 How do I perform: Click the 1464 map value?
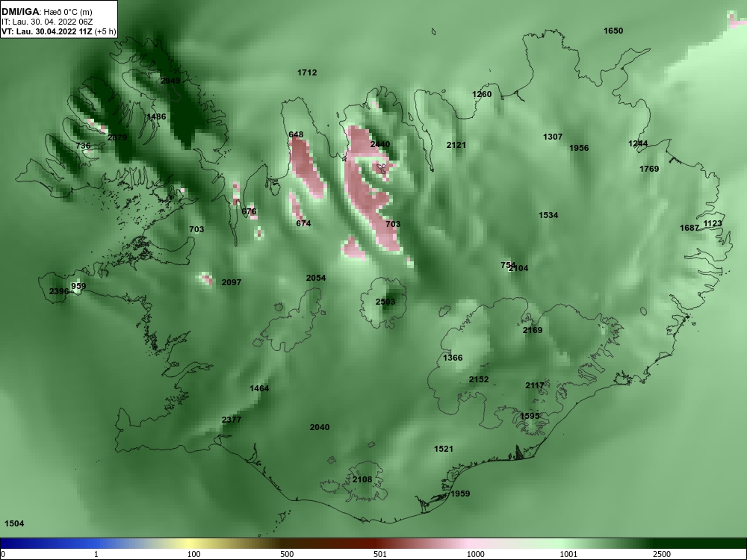coord(259,388)
